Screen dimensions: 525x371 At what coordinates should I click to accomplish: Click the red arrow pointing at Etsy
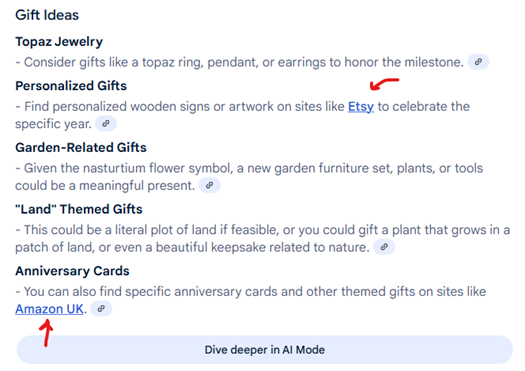click(x=384, y=84)
